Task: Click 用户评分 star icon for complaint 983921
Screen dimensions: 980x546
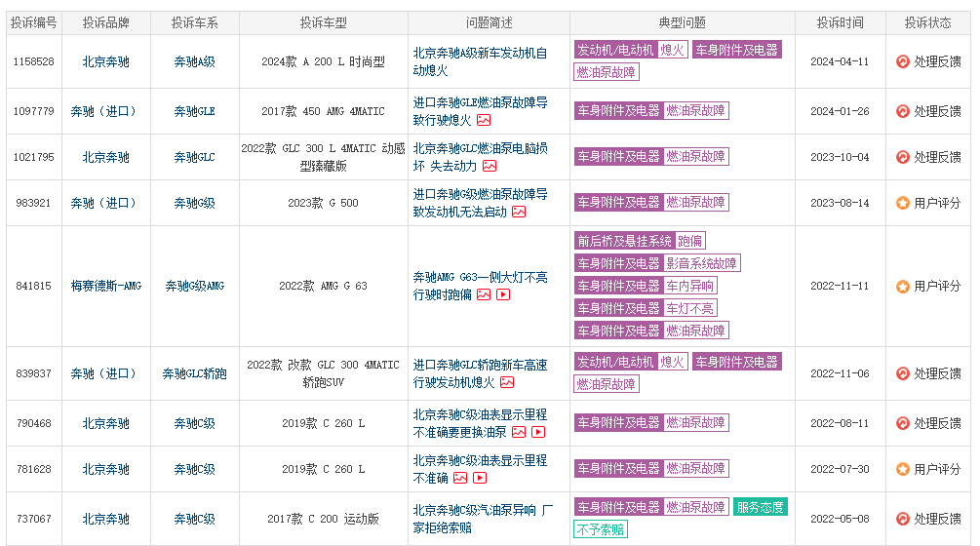Action: click(x=903, y=203)
